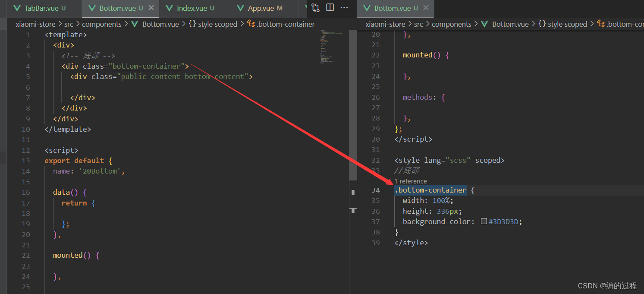Click 'data() {' in left editor
Image resolution: width=644 pixels, height=294 pixels.
70,192
